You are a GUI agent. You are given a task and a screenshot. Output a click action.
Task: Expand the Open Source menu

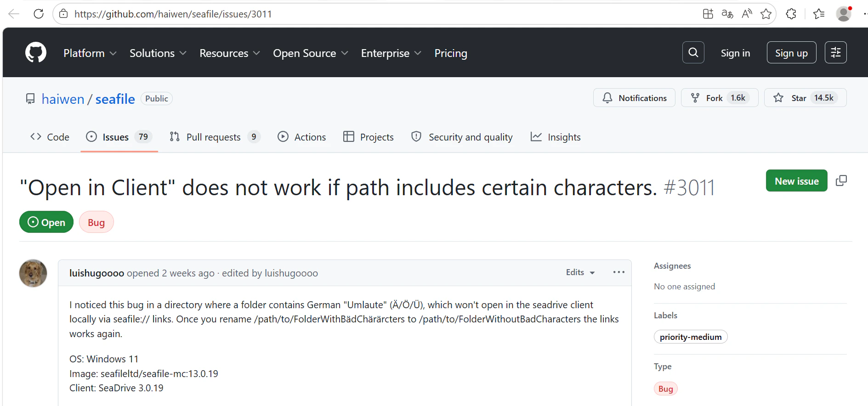point(311,53)
